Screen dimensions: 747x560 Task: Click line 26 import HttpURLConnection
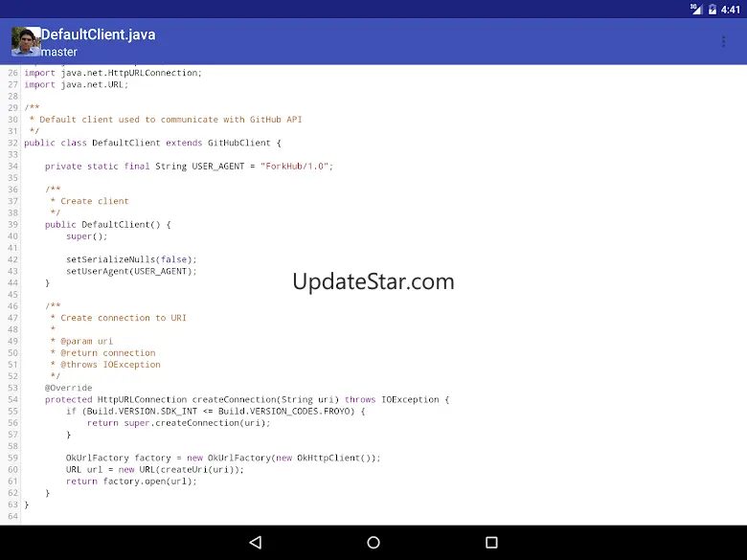(113, 73)
